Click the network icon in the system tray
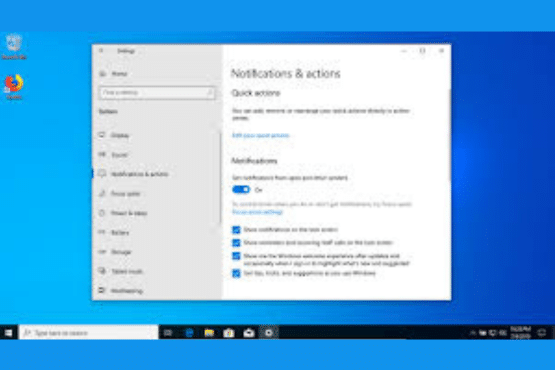The image size is (555, 370). click(x=493, y=332)
